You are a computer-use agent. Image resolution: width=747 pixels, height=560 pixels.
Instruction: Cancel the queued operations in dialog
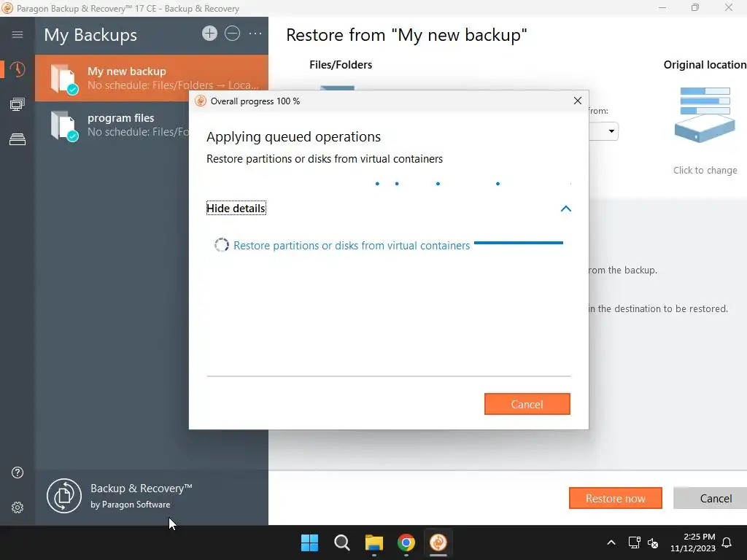[527, 404]
